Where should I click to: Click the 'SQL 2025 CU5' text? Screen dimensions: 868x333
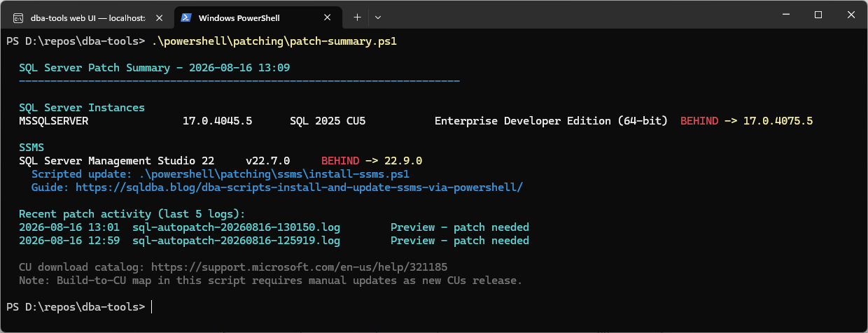(328, 121)
